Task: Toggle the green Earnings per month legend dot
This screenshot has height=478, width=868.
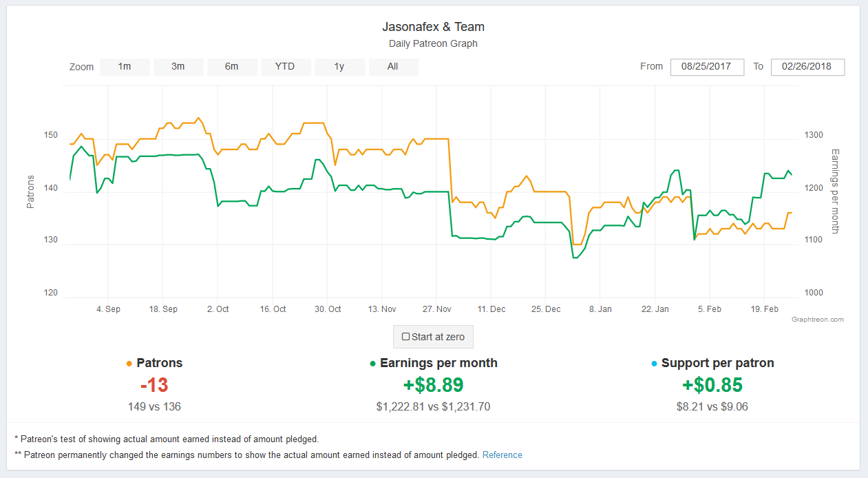Action: point(373,364)
